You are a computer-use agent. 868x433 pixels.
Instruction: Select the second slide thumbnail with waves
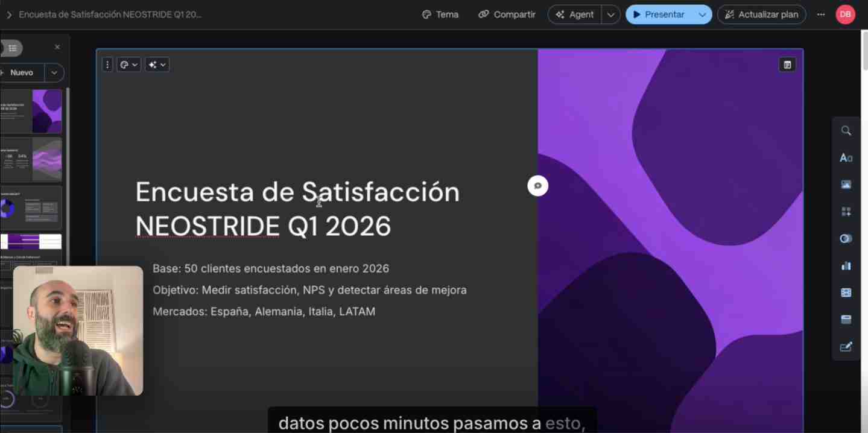click(x=31, y=159)
